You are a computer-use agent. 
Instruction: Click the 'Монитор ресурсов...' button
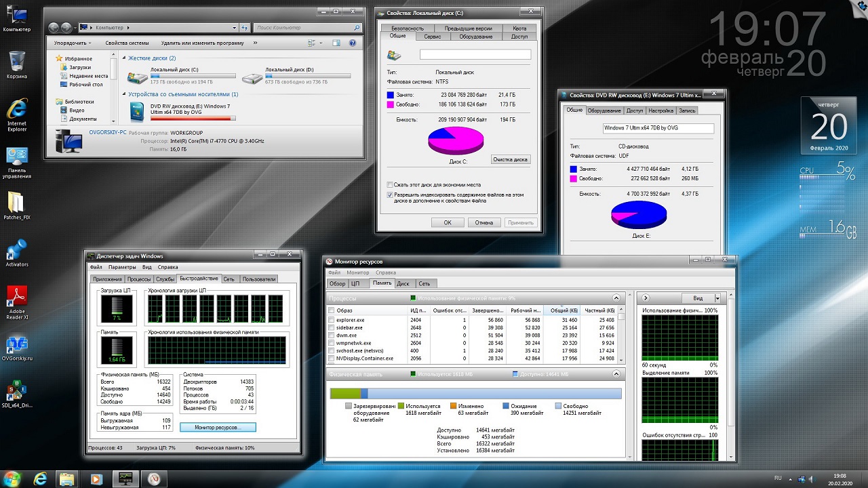[x=218, y=428]
